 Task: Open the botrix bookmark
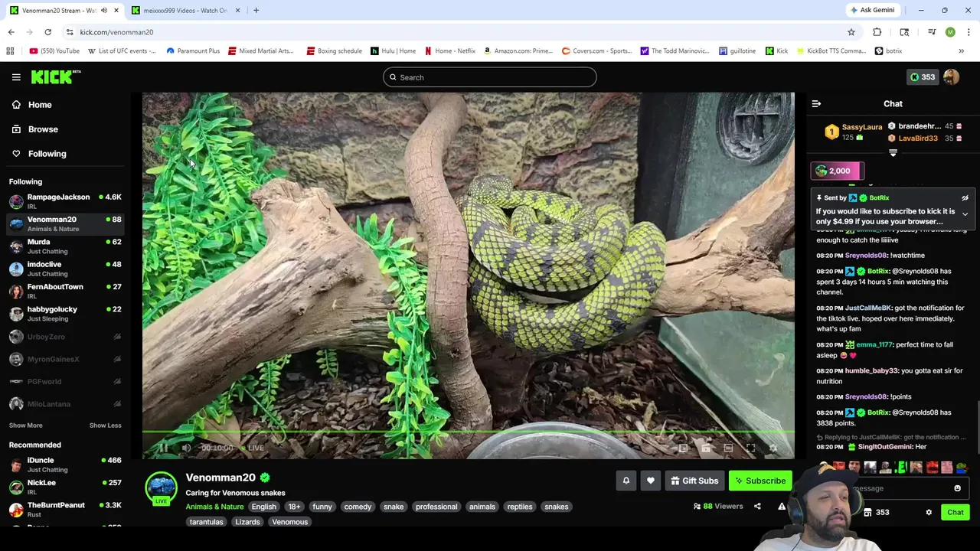888,51
